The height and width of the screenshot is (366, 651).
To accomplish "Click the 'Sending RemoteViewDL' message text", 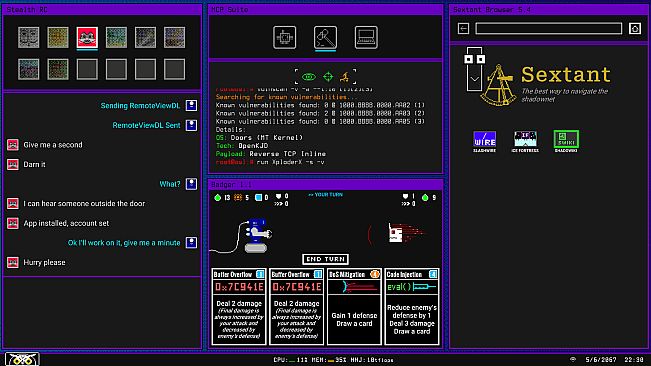I will point(140,106).
